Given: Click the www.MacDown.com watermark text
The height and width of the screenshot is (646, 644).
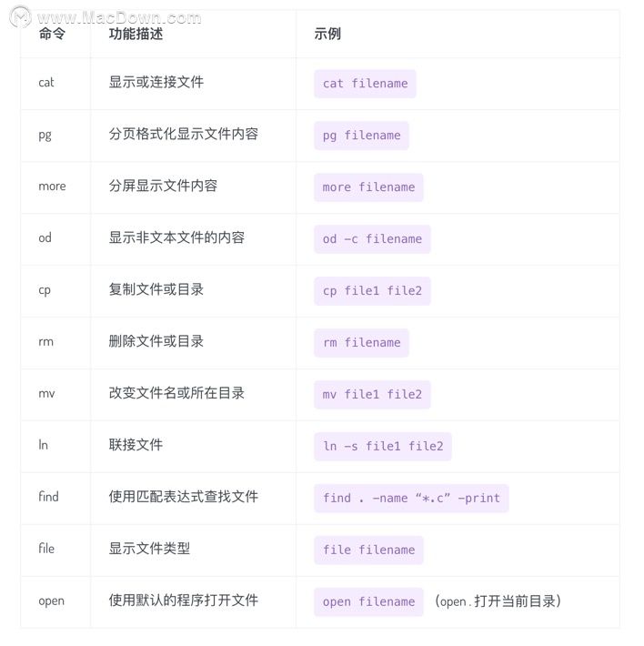Looking at the screenshot, I should coord(119,17).
